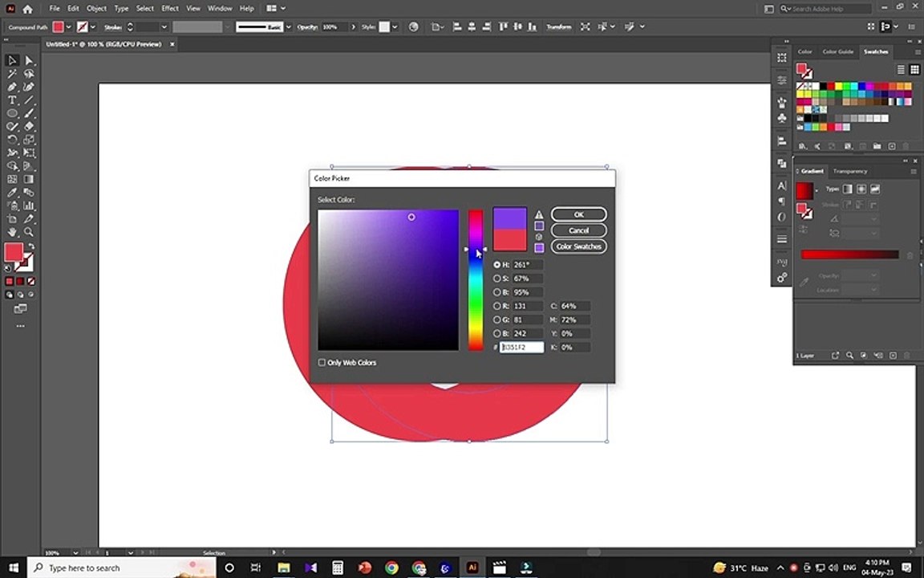The height and width of the screenshot is (578, 924).
Task: Click New Swatch icon in Swatches panel
Action: click(x=892, y=146)
